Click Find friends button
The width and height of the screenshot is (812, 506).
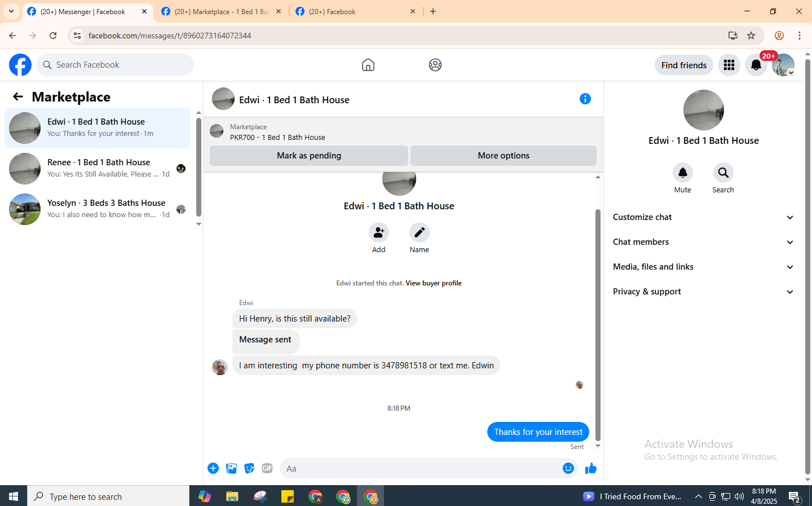684,65
